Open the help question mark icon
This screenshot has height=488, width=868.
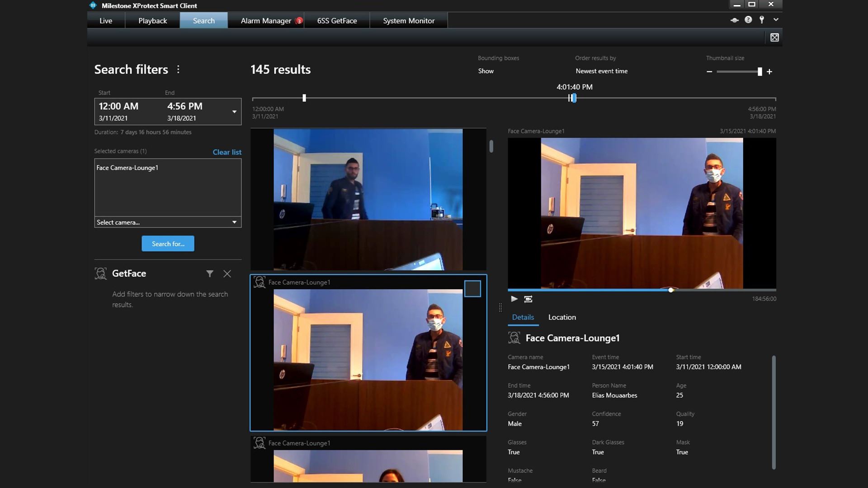tap(748, 20)
